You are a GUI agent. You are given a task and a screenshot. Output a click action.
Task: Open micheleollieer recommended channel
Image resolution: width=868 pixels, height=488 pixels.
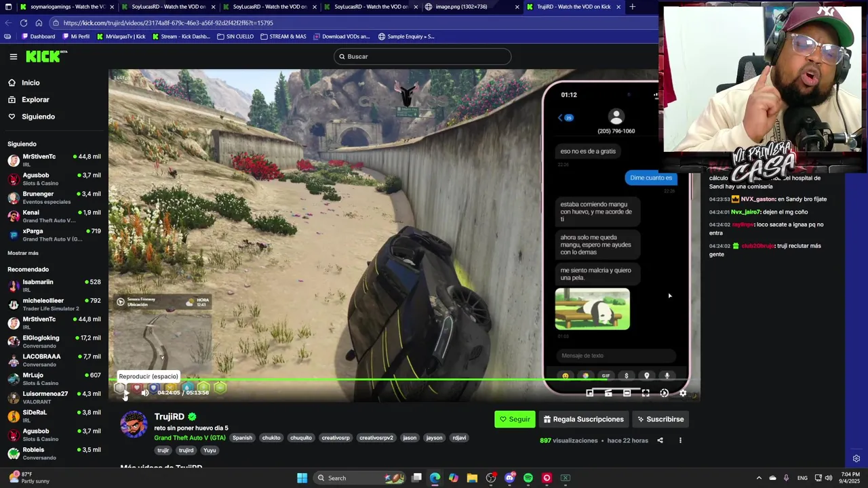pyautogui.click(x=54, y=304)
